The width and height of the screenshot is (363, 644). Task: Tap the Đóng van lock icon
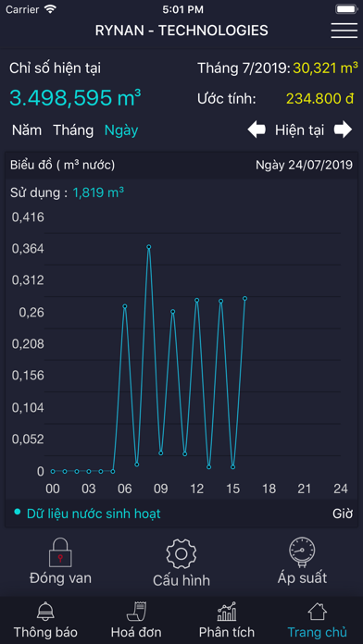tap(60, 552)
